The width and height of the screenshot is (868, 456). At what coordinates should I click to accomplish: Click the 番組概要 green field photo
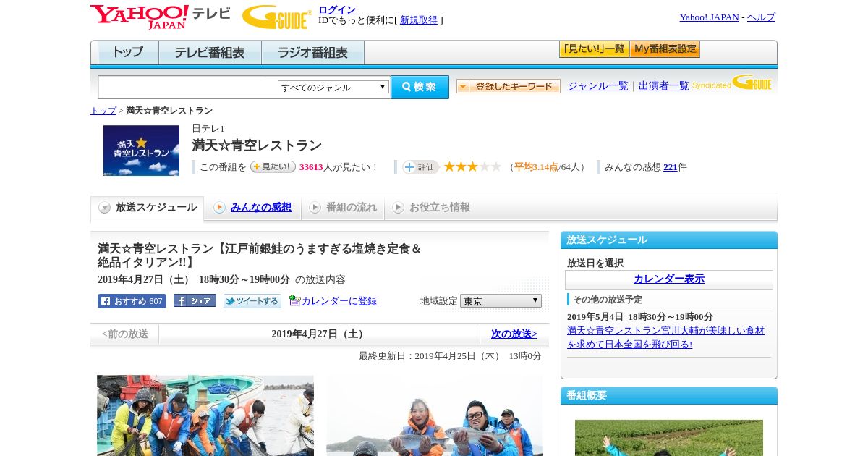669,438
